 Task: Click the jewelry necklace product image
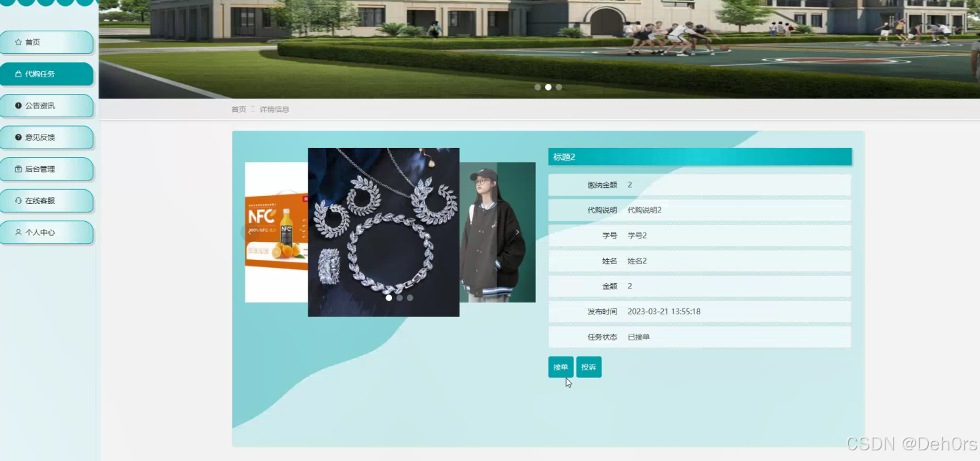pyautogui.click(x=383, y=232)
